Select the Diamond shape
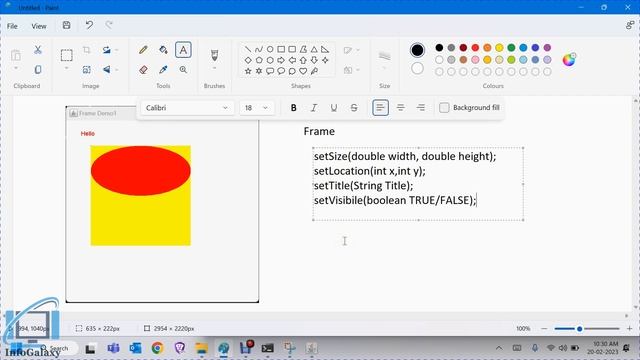The height and width of the screenshot is (360, 640). [x=248, y=60]
